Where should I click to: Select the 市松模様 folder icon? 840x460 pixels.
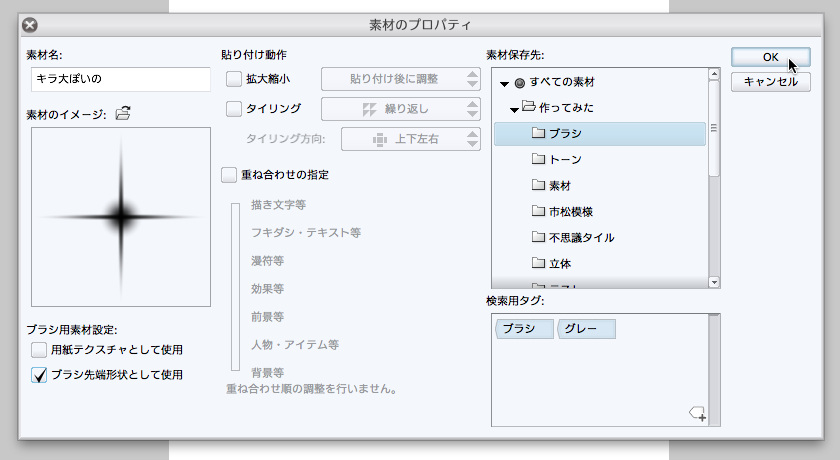(538, 212)
